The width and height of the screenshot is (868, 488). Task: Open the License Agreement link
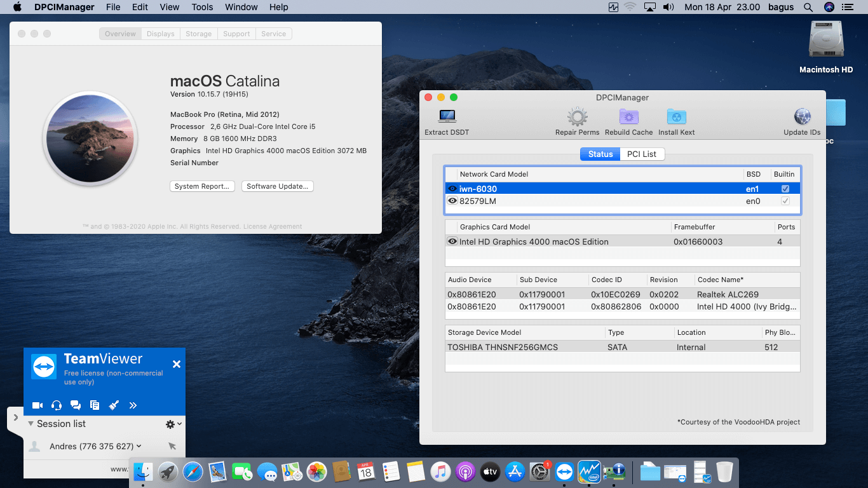[x=273, y=226]
